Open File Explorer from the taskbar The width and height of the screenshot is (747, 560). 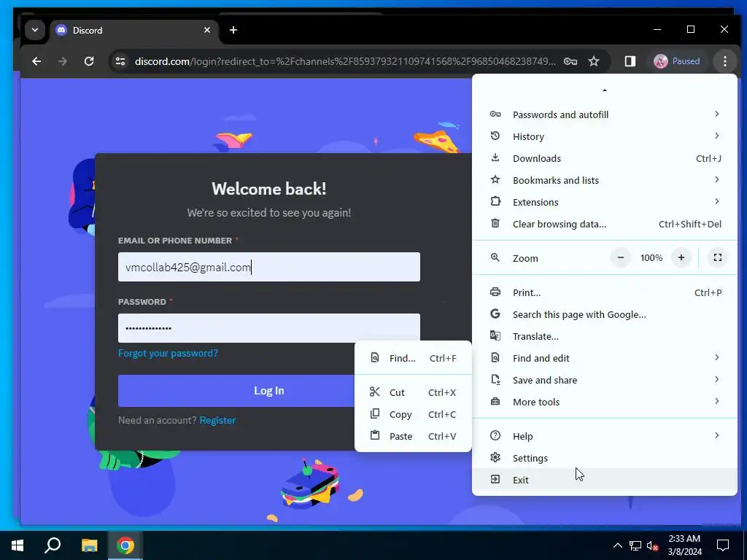[89, 545]
